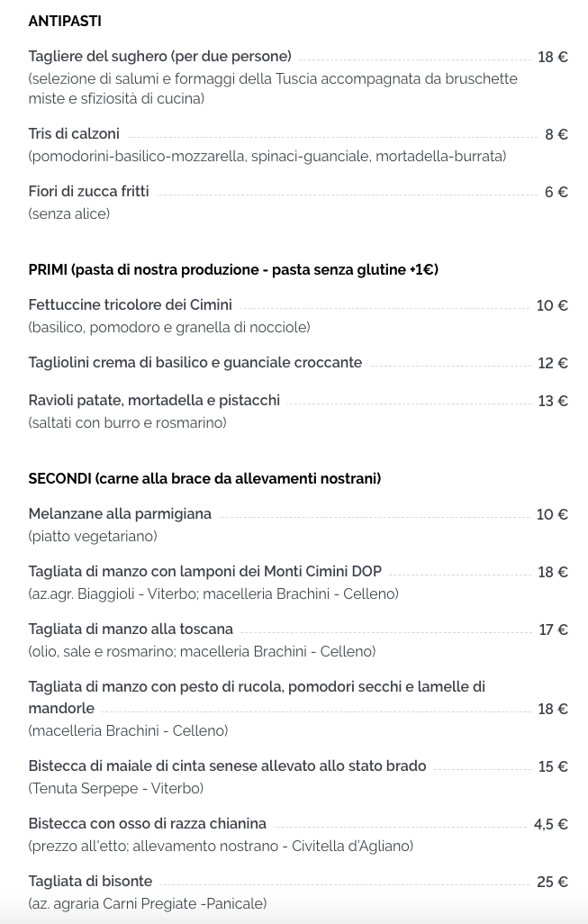The height and width of the screenshot is (924, 588).
Task: Click Tagliolini crema di basilico e guanciale croccante
Action: pos(195,362)
